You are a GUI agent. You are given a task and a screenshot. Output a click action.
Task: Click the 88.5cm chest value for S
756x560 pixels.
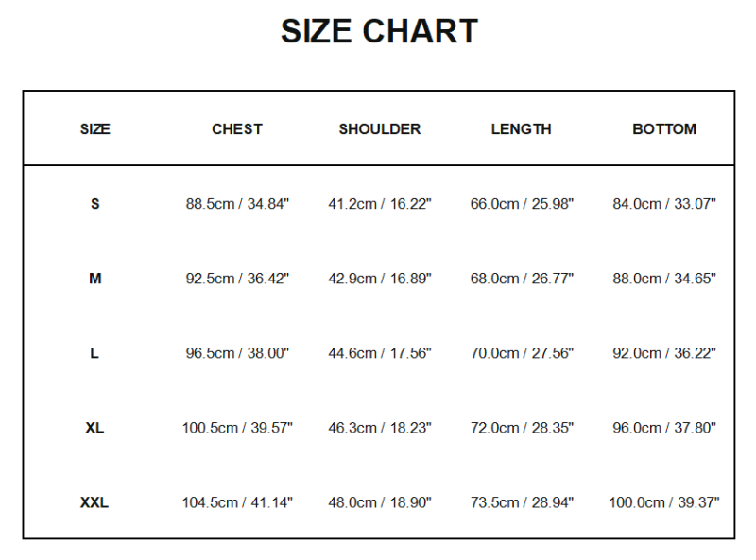click(237, 204)
